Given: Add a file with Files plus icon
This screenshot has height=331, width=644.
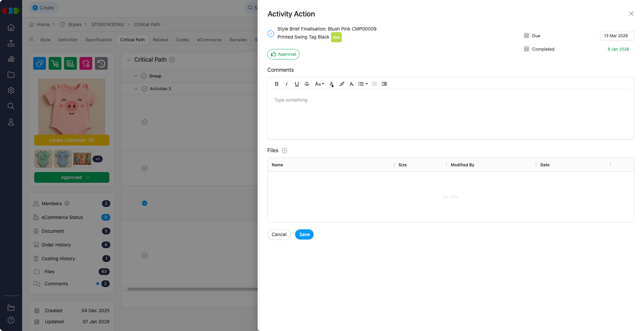Looking at the screenshot, I should (284, 151).
